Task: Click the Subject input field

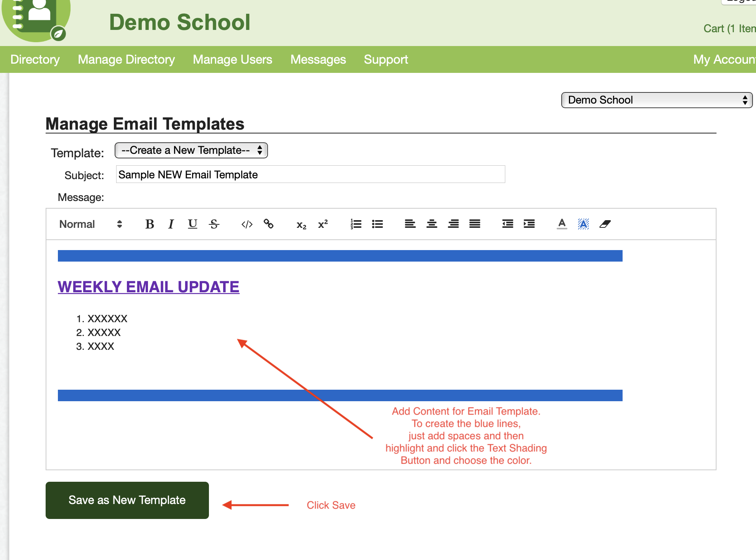Action: click(x=310, y=175)
